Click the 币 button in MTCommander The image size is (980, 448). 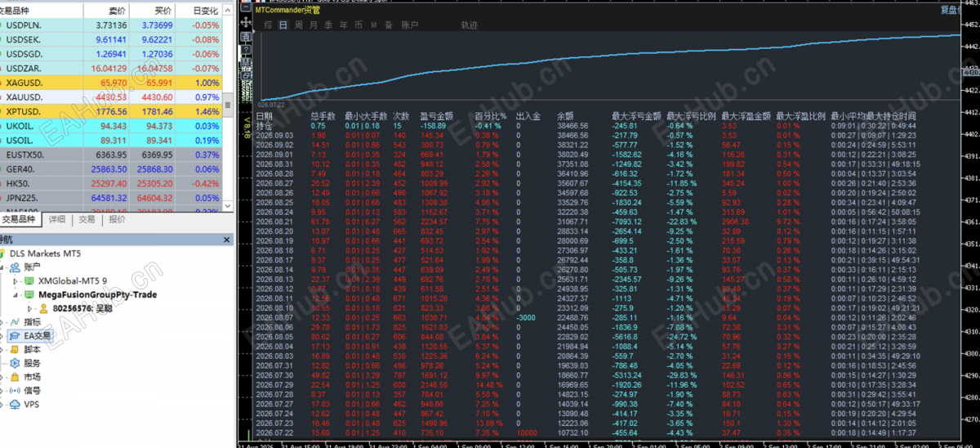point(359,25)
